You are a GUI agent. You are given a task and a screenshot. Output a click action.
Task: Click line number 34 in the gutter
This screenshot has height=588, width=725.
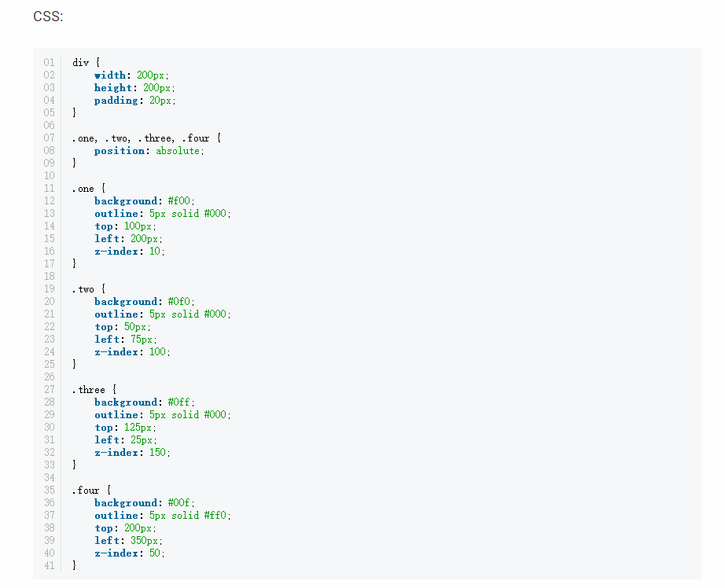[x=49, y=477]
